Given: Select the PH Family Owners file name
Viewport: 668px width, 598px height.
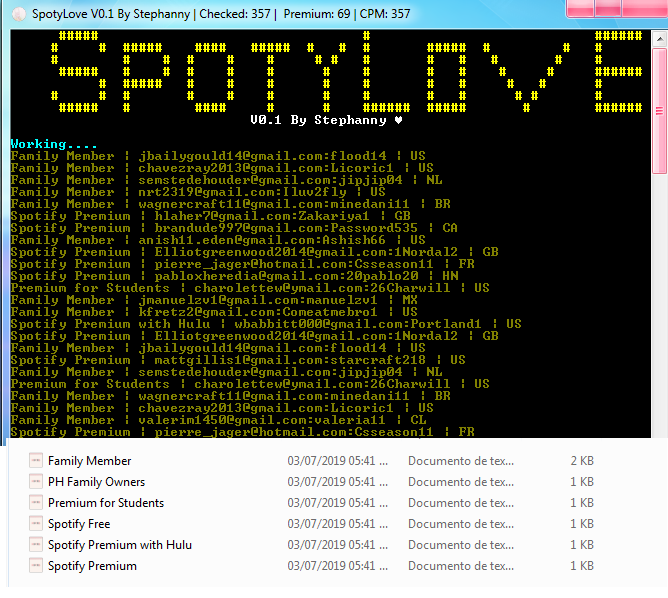Looking at the screenshot, I should 96,482.
